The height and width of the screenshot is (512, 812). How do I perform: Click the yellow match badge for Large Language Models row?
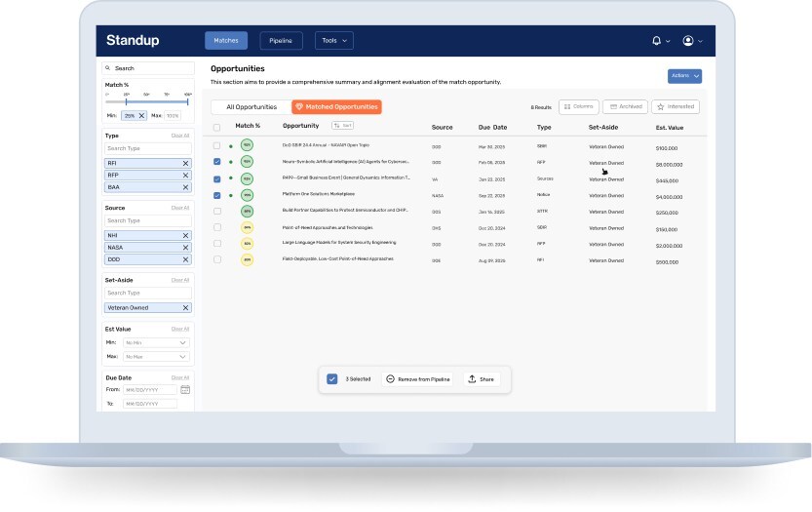click(247, 243)
